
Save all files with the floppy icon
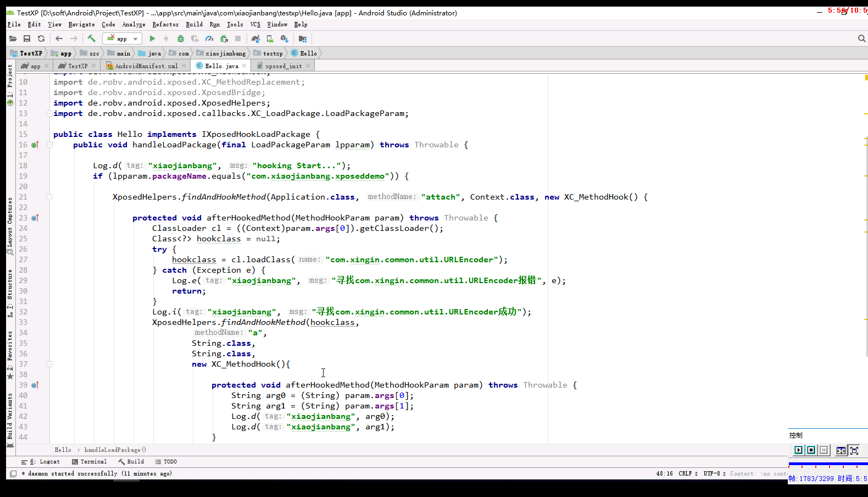(x=27, y=38)
